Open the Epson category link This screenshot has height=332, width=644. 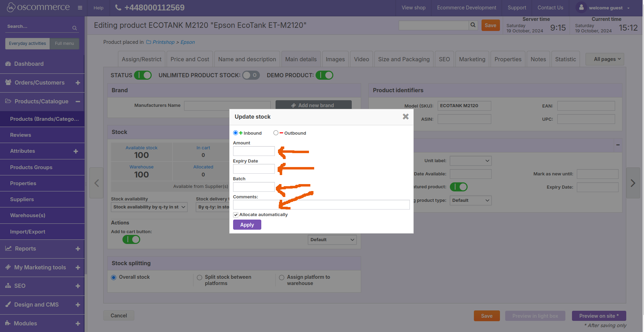188,42
